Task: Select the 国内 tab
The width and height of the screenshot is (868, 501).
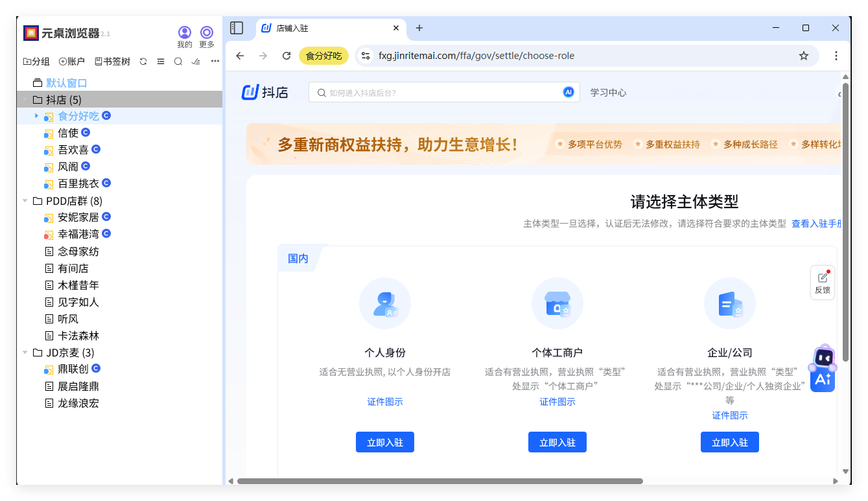Action: click(298, 259)
